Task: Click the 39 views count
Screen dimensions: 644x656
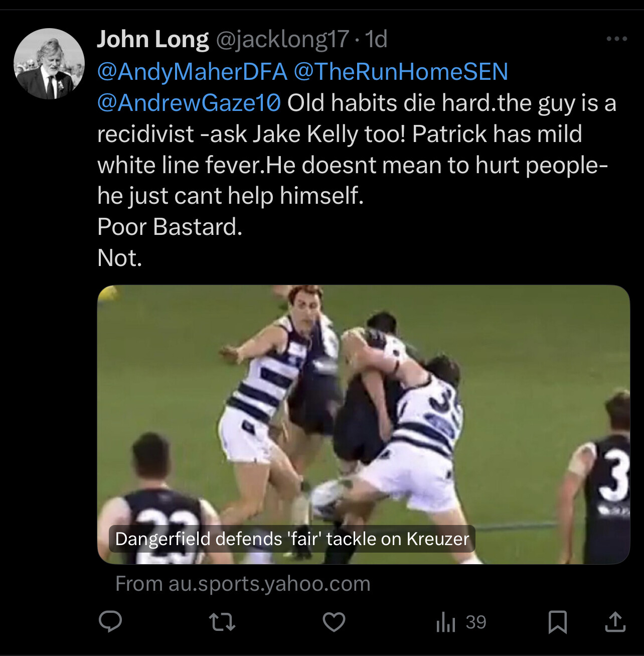Action: click(476, 622)
